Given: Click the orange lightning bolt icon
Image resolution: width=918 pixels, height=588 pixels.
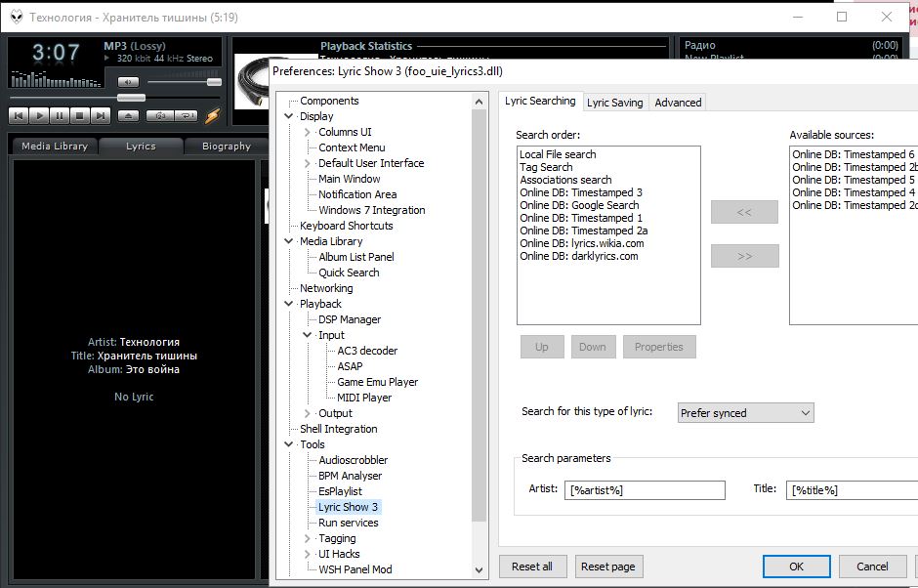Looking at the screenshot, I should [212, 115].
